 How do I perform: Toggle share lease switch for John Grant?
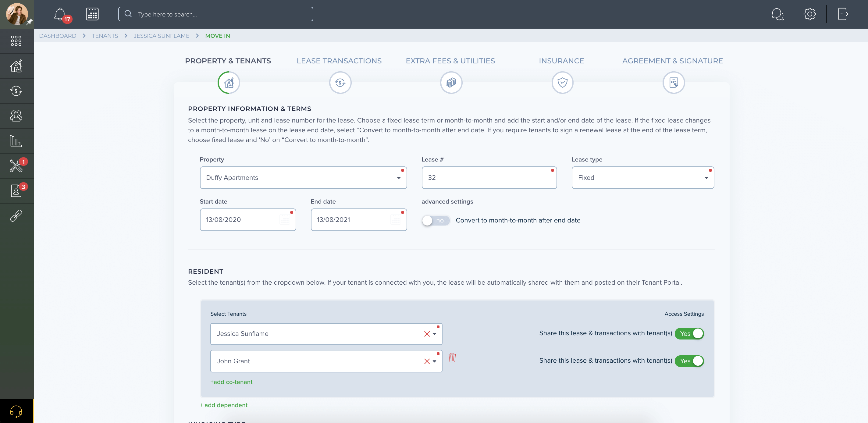(x=689, y=361)
